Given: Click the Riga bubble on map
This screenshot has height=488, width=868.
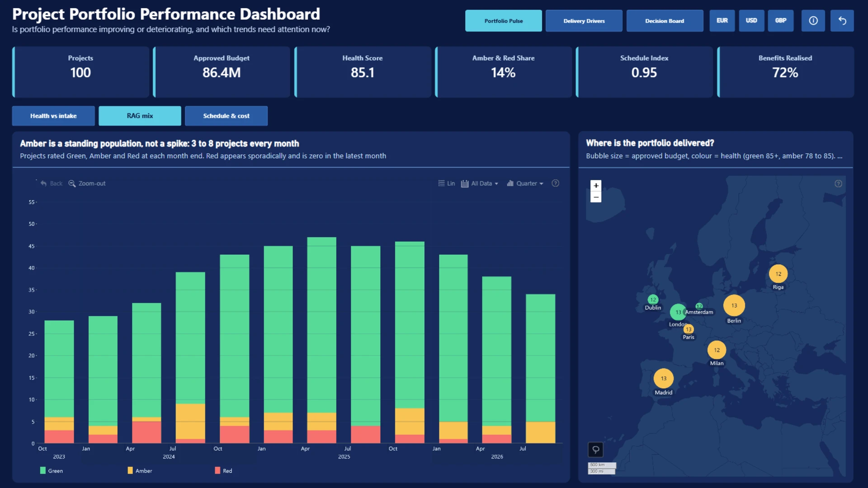Looking at the screenshot, I should coord(778,274).
